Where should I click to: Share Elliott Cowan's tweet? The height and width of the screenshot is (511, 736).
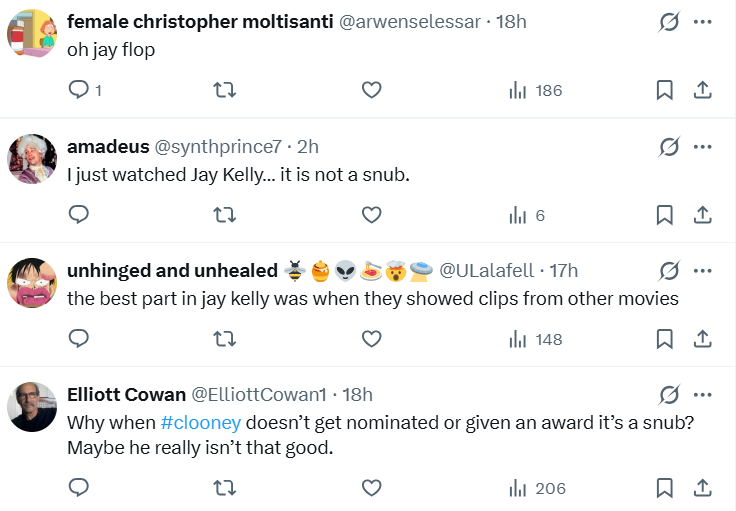[x=703, y=488]
